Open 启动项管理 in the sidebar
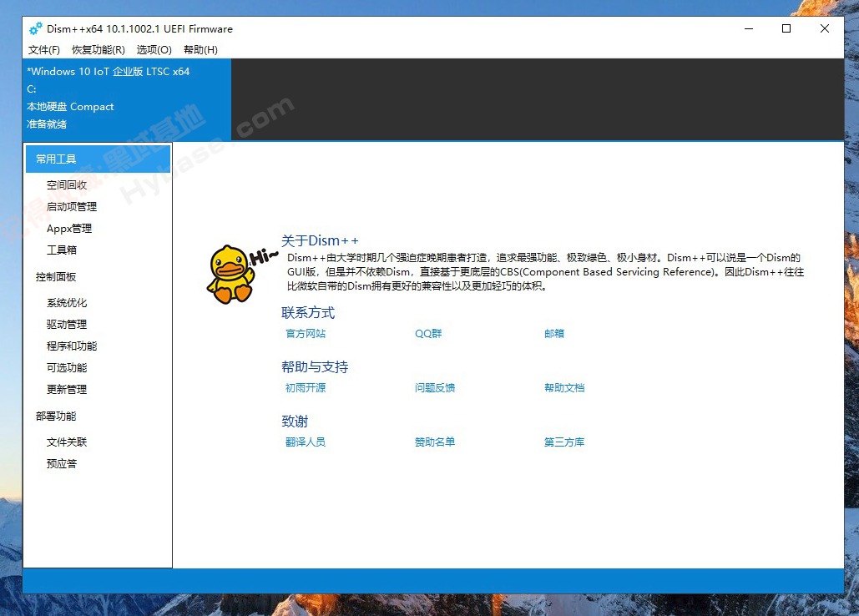This screenshot has width=859, height=616. pos(72,206)
